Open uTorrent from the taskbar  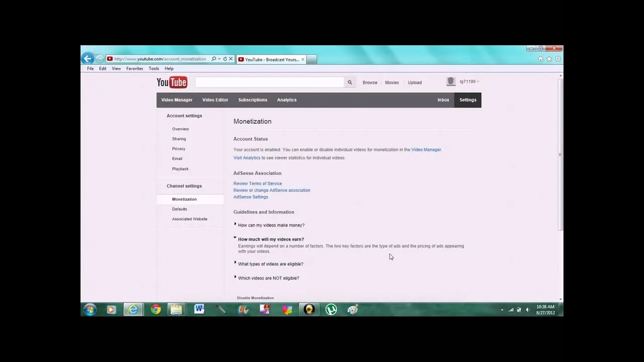point(331,309)
